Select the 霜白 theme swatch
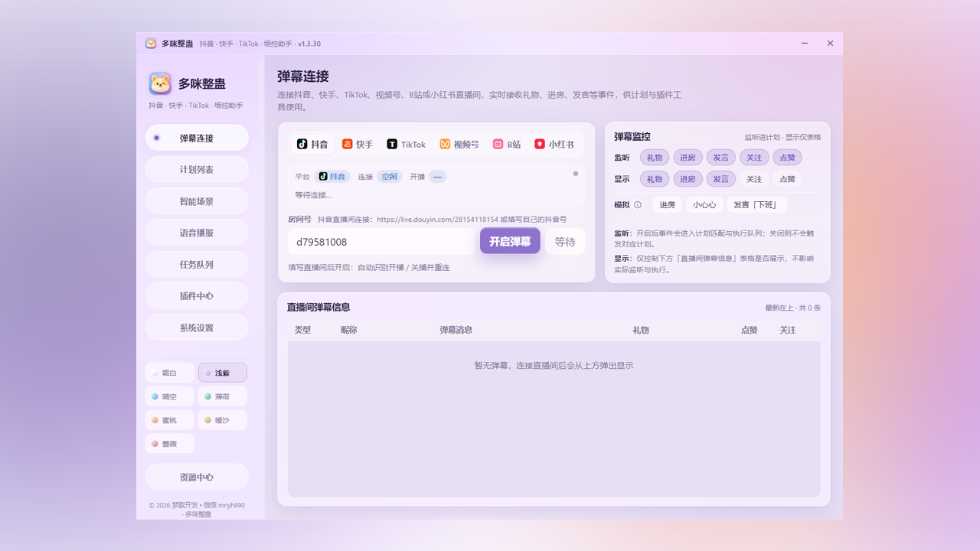The width and height of the screenshot is (980, 551). [x=169, y=373]
